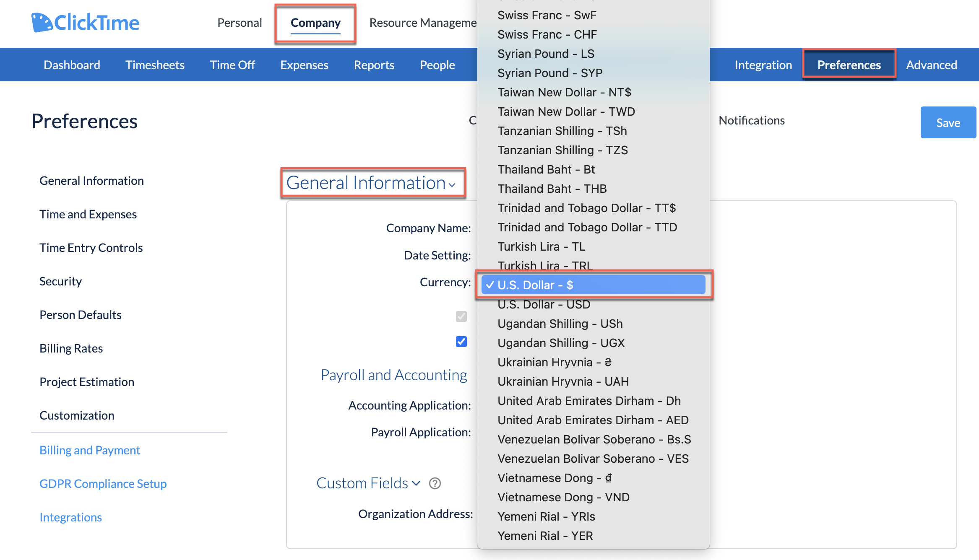The image size is (979, 560).
Task: Open Expenses in navigation bar
Action: pyautogui.click(x=304, y=65)
